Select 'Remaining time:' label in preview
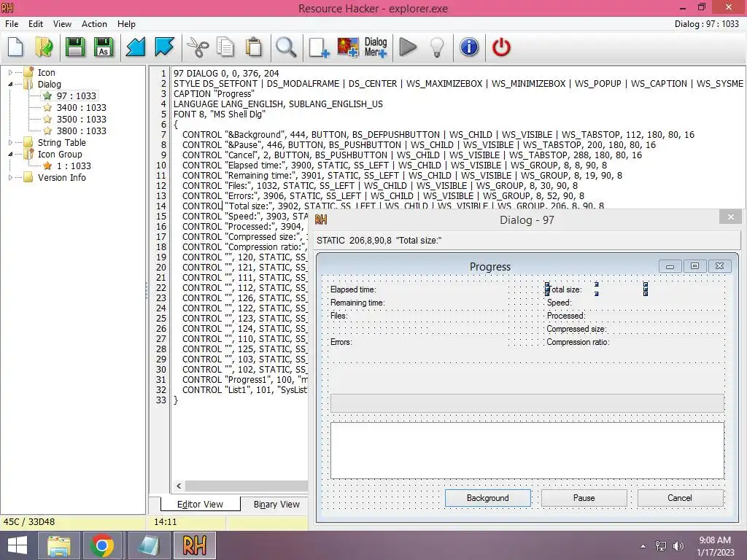 coord(357,303)
